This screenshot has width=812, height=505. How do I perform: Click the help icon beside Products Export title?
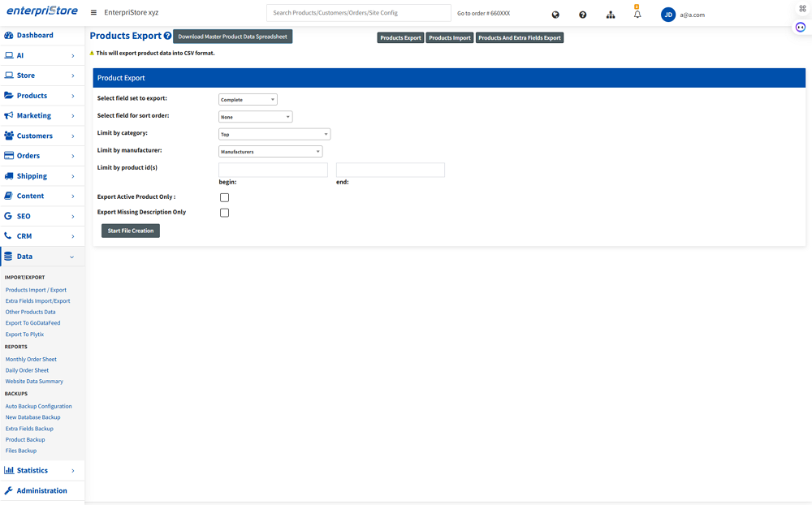[x=167, y=37]
